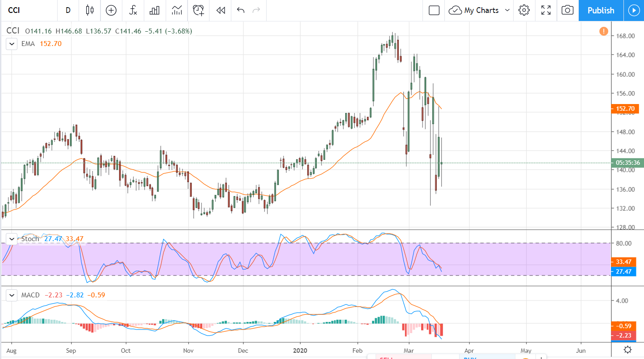Open chart settings gear in top toolbar
The width and height of the screenshot is (644, 359).
[524, 10]
